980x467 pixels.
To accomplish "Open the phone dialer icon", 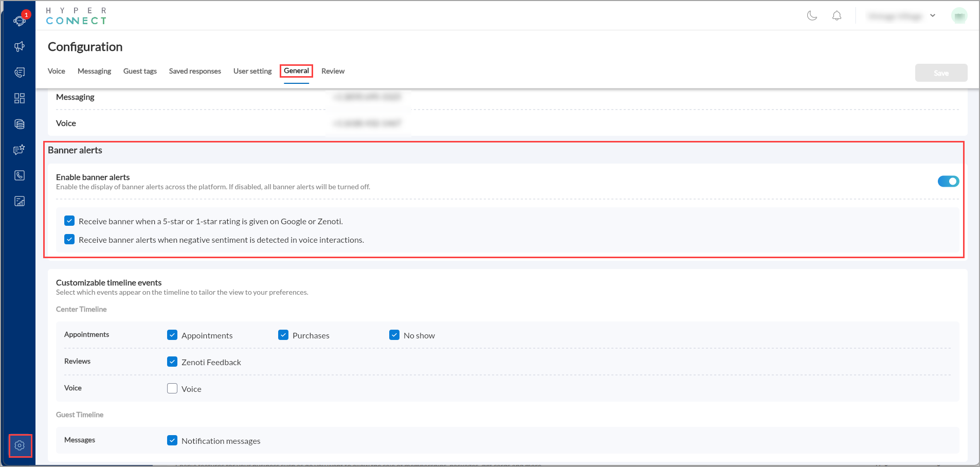I will (x=20, y=175).
